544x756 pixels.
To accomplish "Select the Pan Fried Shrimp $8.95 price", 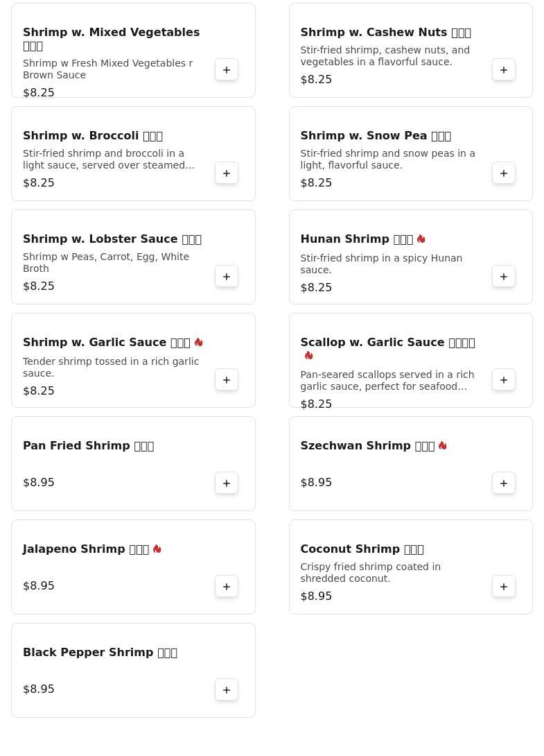I will (39, 483).
